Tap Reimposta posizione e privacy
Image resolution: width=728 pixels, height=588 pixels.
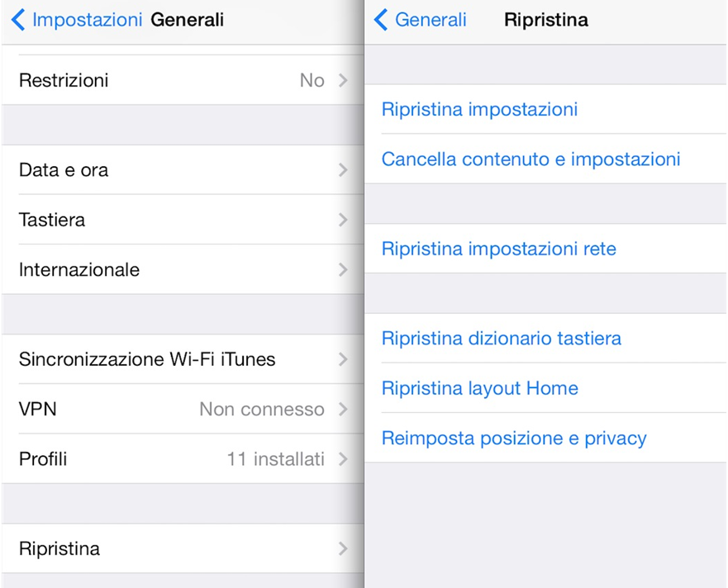pyautogui.click(x=514, y=439)
